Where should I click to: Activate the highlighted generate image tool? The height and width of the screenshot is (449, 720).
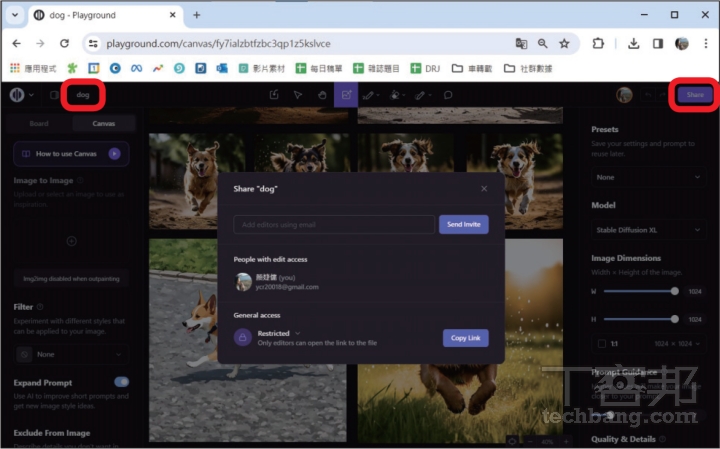(346, 95)
